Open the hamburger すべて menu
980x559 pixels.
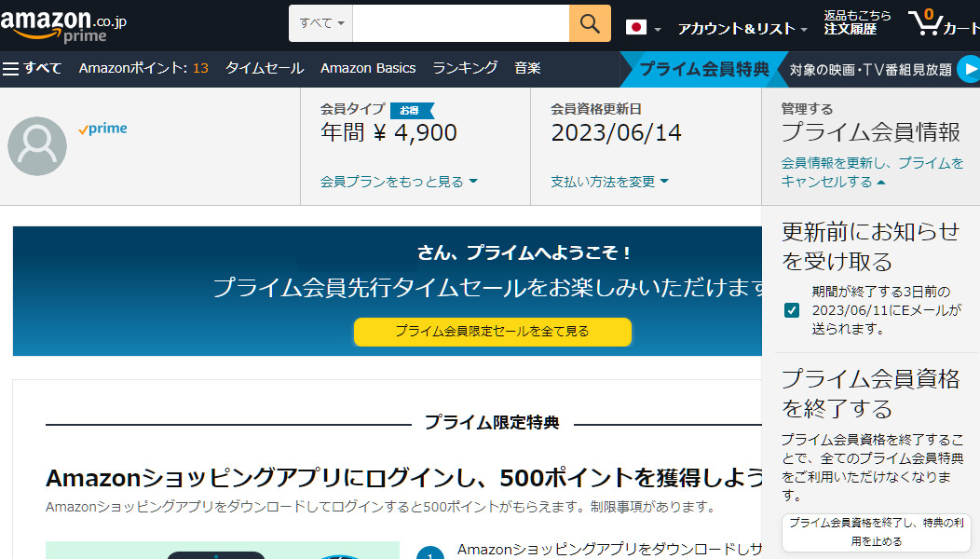tap(33, 68)
